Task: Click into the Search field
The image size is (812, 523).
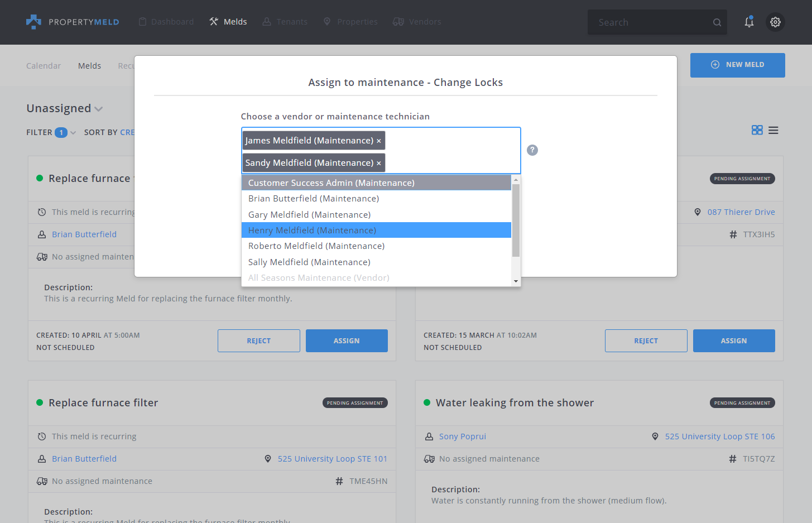Action: (x=650, y=22)
